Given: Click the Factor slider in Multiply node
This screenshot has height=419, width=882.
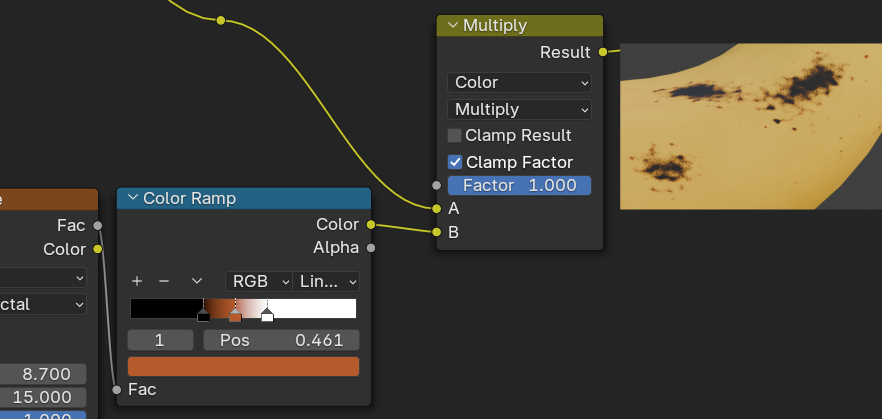Looking at the screenshot, I should point(519,185).
